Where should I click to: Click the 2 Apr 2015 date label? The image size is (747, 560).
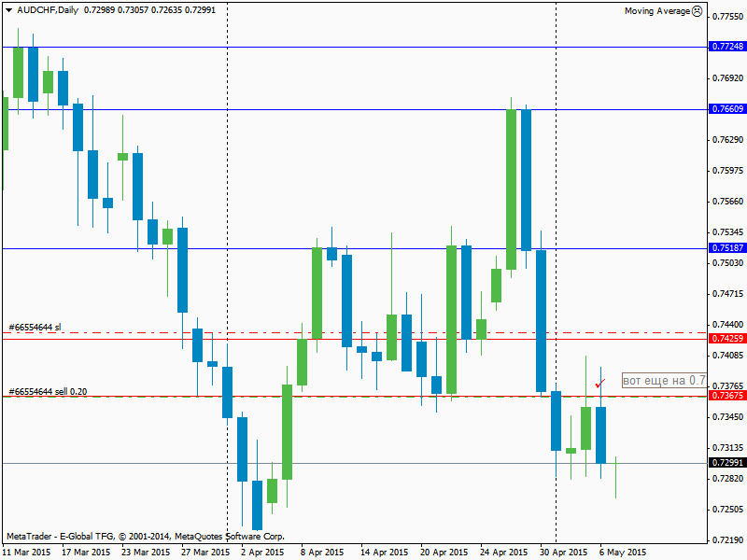click(262, 552)
